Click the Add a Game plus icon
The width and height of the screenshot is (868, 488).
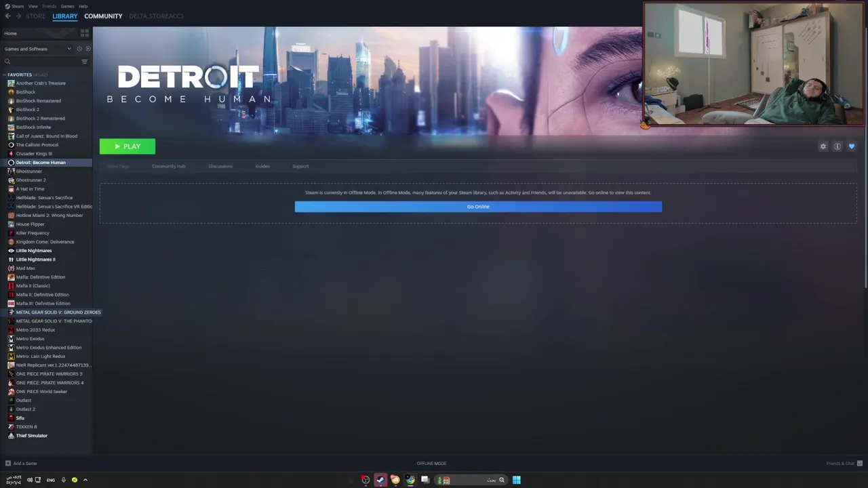tap(8, 464)
